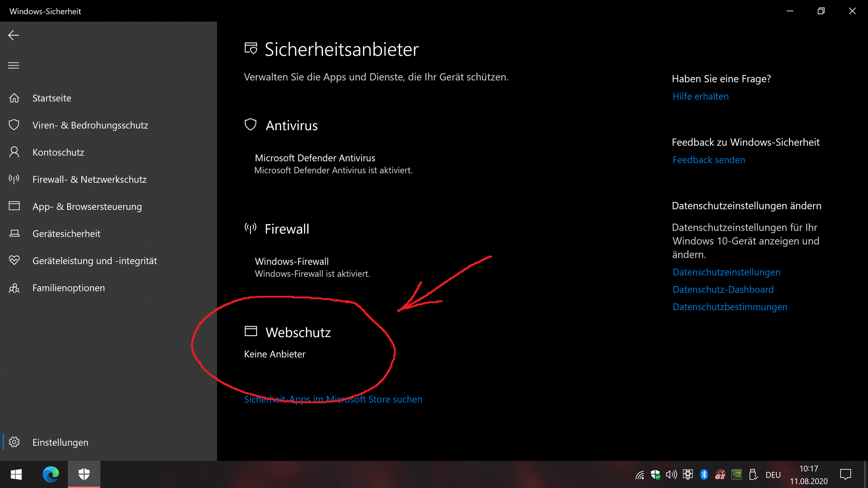Viewport: 868px width, 488px height.
Task: Open the Wi-Fi network tray icon
Action: [639, 475]
